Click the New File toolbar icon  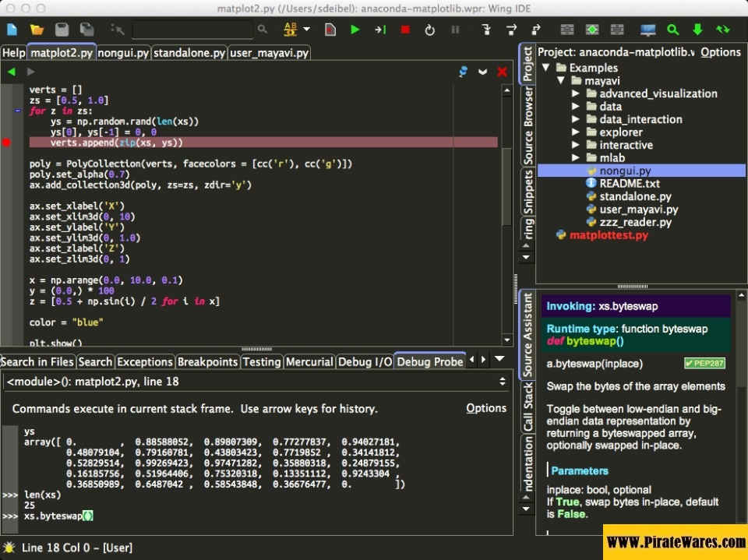coord(12,30)
